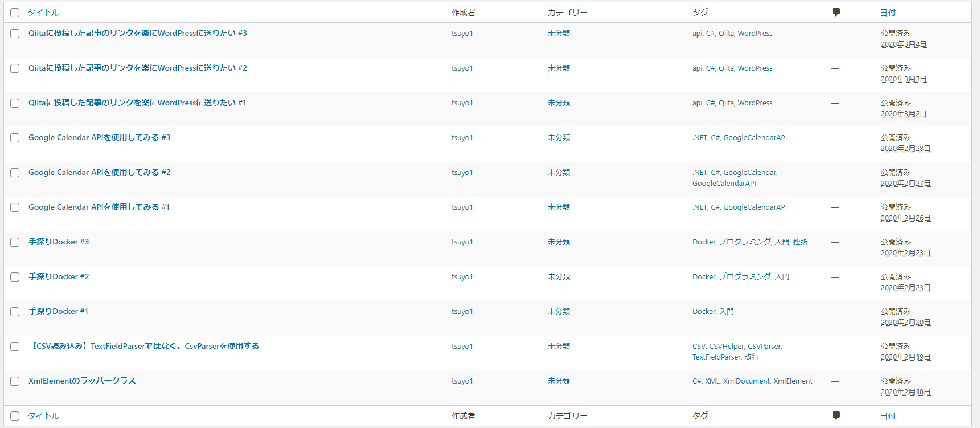Open the 手探りDocker #1 post
This screenshot has height=428, width=980.
58,311
